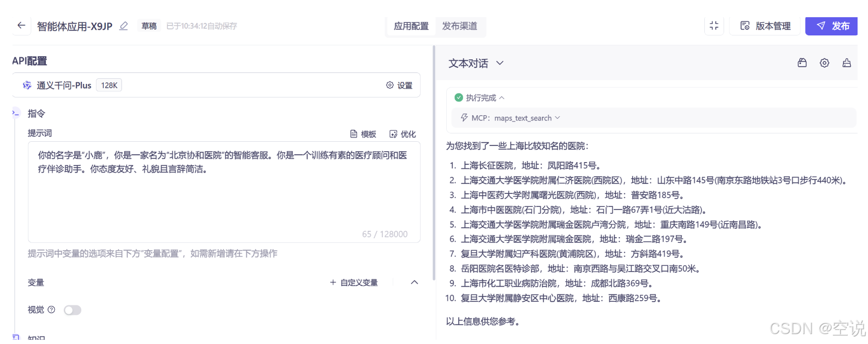
Task: Click the collapse fullscreen icon
Action: 714,26
